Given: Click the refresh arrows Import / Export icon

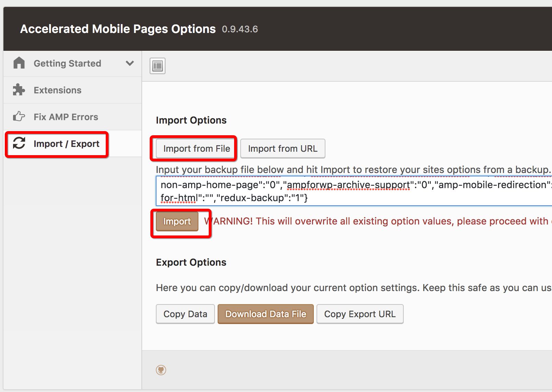Looking at the screenshot, I should pos(19,143).
